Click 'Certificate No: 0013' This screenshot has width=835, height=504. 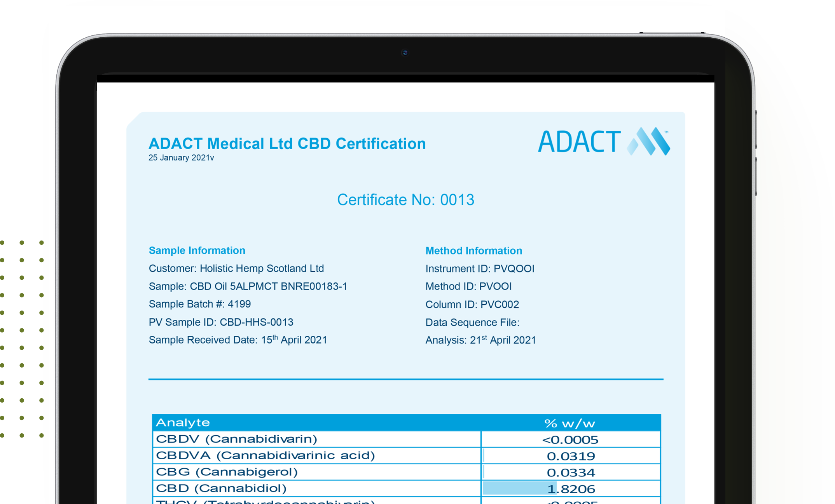[405, 200]
